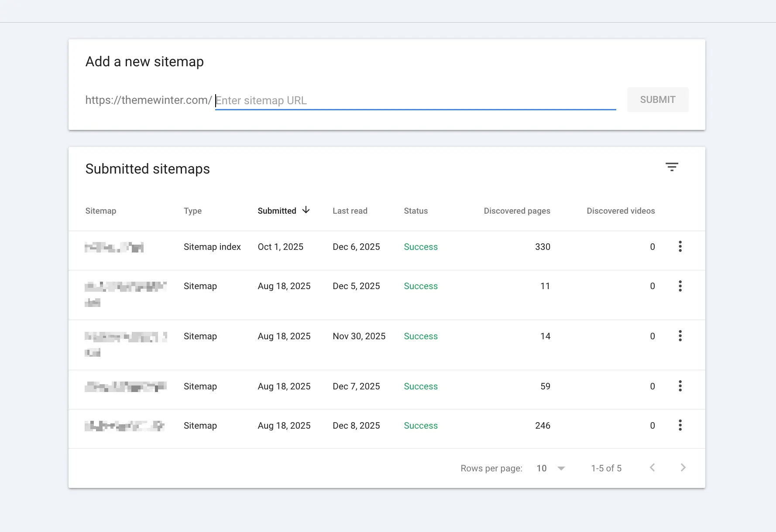Click the sort arrow on the Submitted column
Screen dimensions: 776x532
point(306,210)
